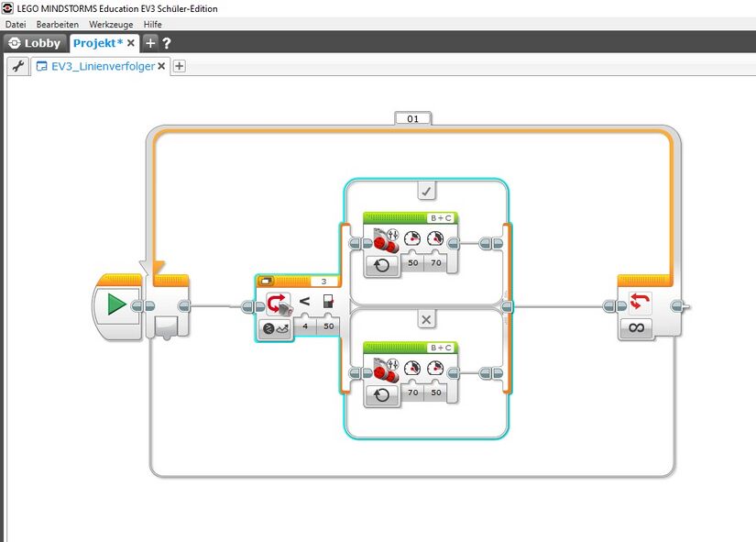Add a new program tab
Screen dimensions: 756x542
pos(180,66)
